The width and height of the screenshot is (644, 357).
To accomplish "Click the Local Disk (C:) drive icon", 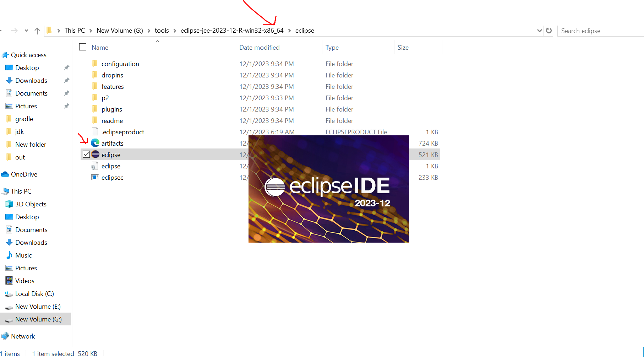I will (x=9, y=294).
